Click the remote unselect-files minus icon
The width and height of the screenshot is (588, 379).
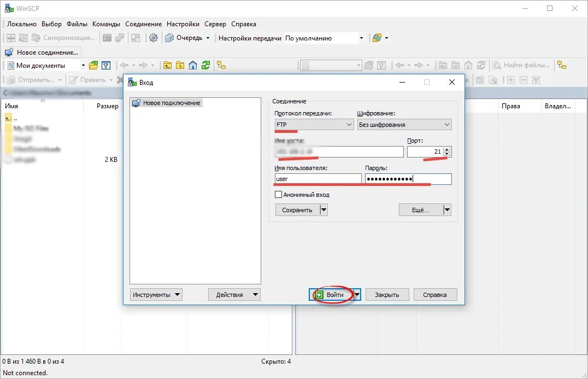pos(524,80)
